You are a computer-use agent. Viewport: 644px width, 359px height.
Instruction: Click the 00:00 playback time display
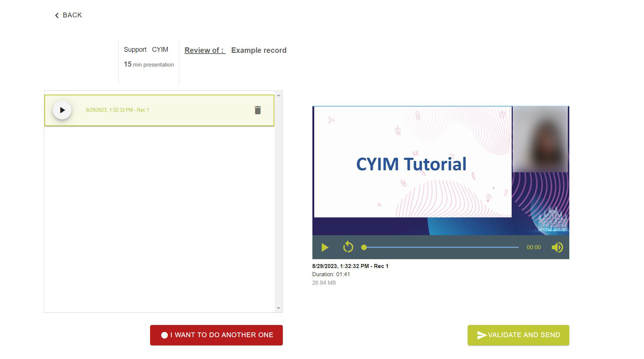pos(533,247)
